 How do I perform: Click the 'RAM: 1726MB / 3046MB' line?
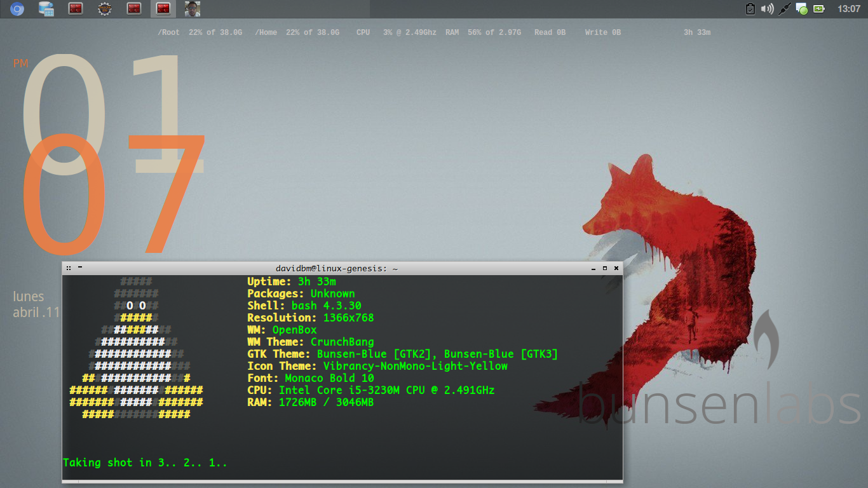[x=311, y=402]
